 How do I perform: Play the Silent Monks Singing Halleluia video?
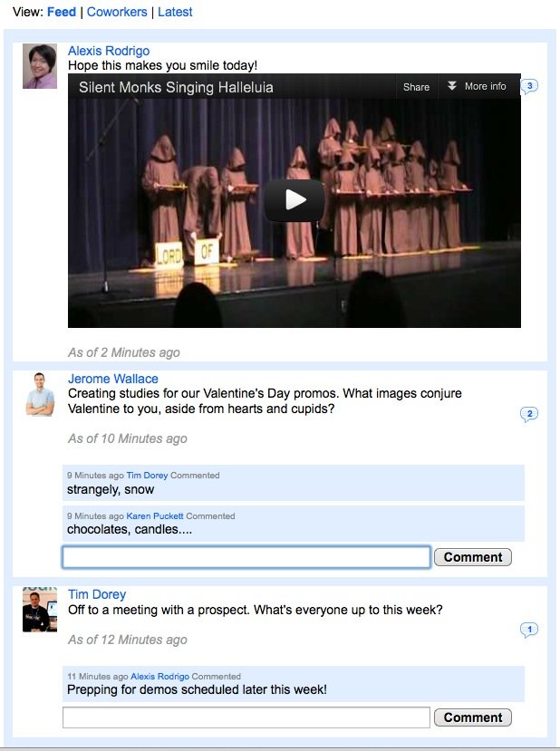pos(294,200)
